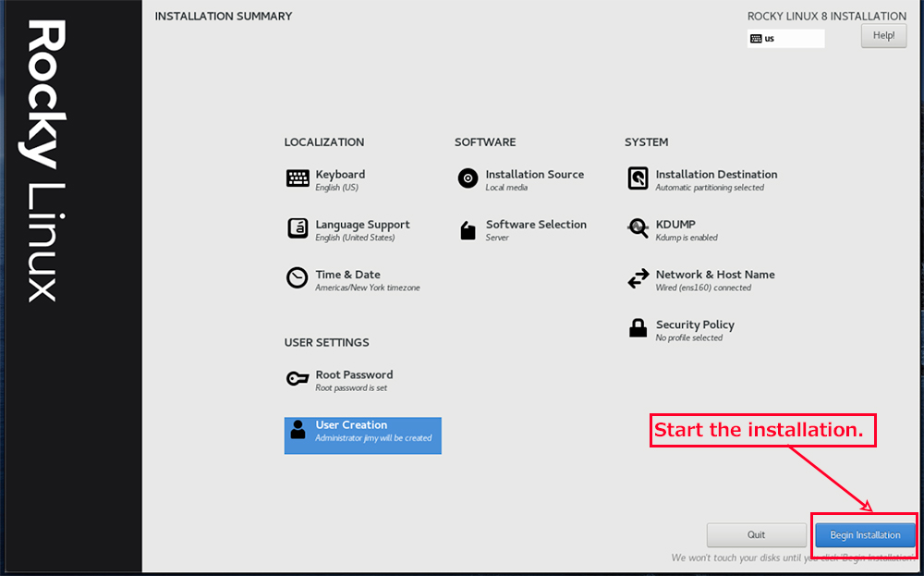Click the 'No profile selected' text
The height and width of the screenshot is (576, 924).
tap(689, 337)
